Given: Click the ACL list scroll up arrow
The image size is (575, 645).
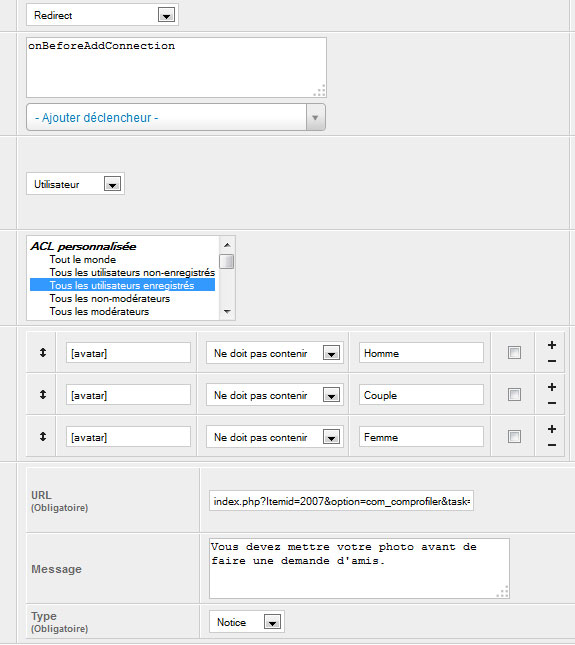Looking at the screenshot, I should (227, 245).
